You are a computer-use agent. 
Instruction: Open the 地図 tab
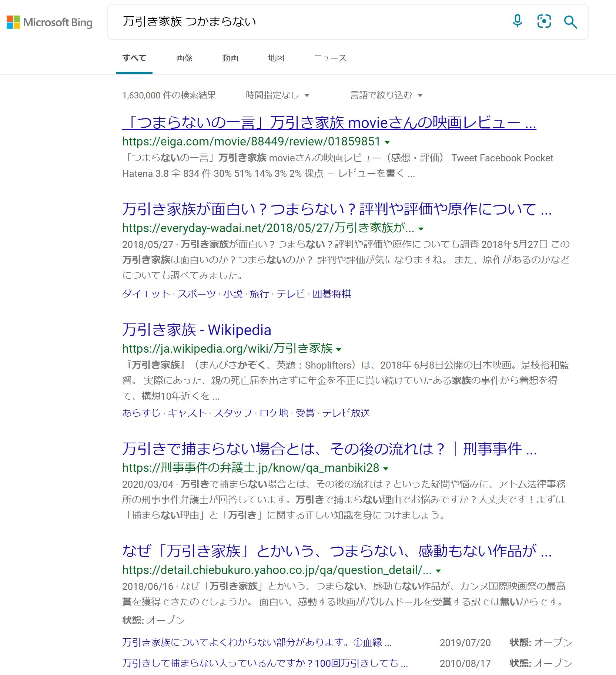[276, 58]
